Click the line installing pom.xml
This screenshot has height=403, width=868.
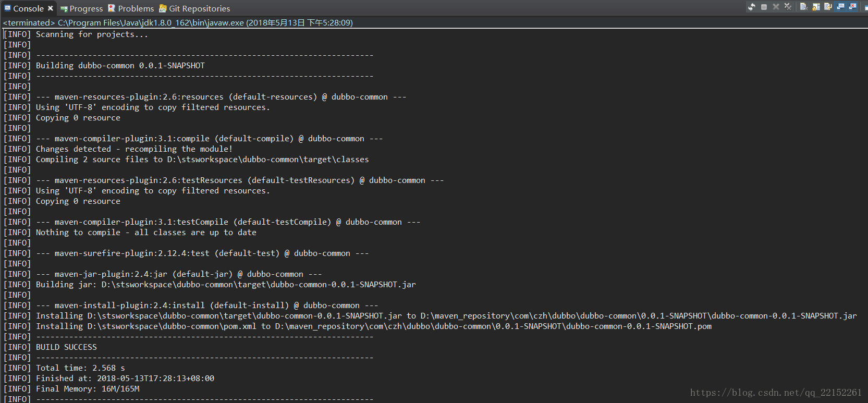358,326
